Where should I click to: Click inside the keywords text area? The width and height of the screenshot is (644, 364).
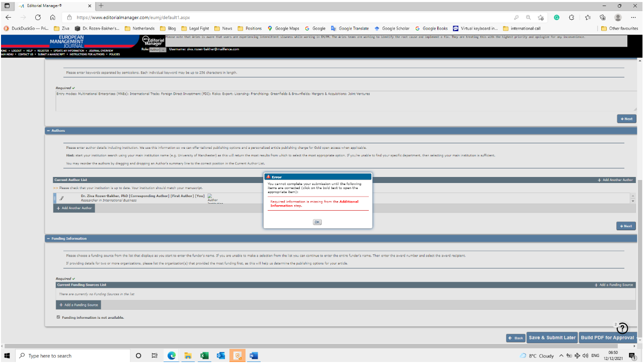[346, 101]
